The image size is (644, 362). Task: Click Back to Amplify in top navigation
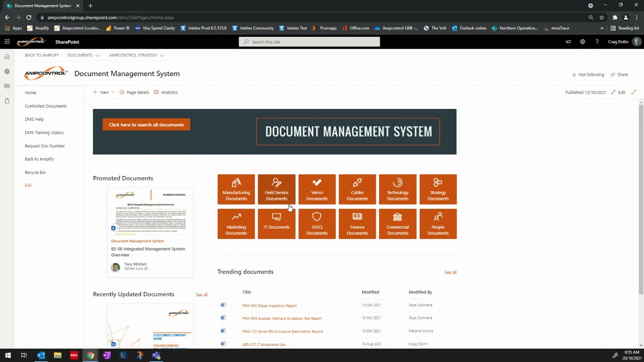point(42,55)
